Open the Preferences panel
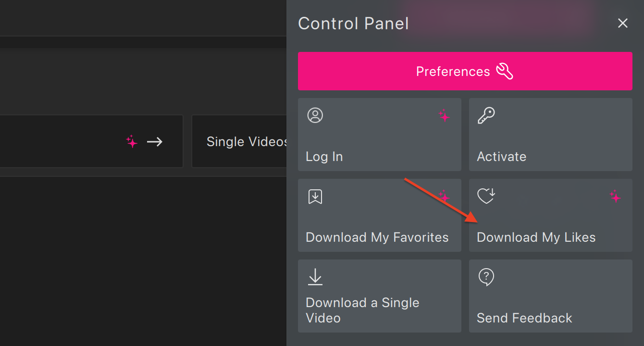 point(465,71)
